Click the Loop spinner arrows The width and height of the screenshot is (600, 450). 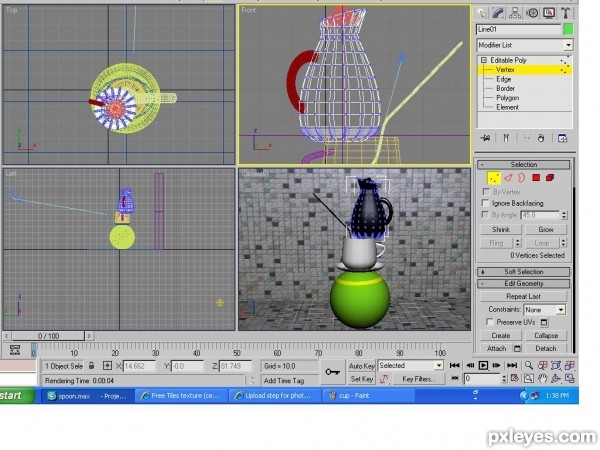(563, 243)
